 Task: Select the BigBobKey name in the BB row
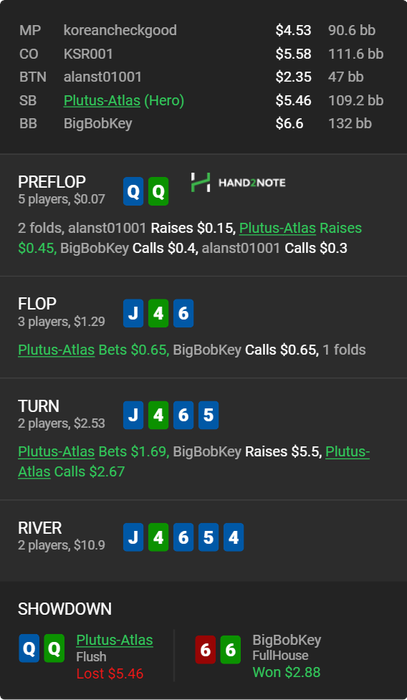pos(98,124)
